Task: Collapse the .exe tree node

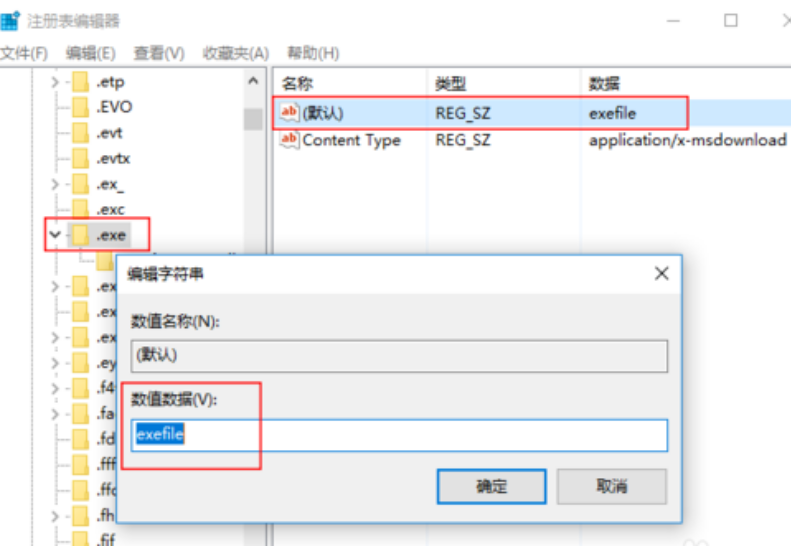Action: (x=55, y=235)
